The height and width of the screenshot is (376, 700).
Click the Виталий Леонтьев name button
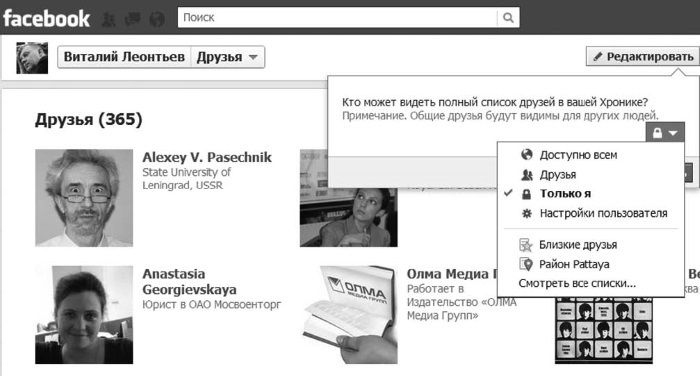(124, 57)
